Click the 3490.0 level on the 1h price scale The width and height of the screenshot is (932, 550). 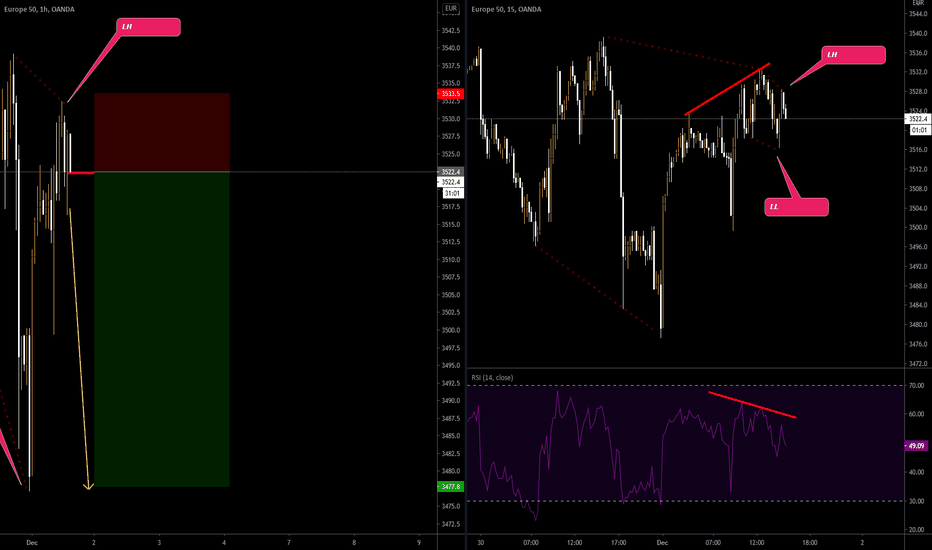pos(451,401)
